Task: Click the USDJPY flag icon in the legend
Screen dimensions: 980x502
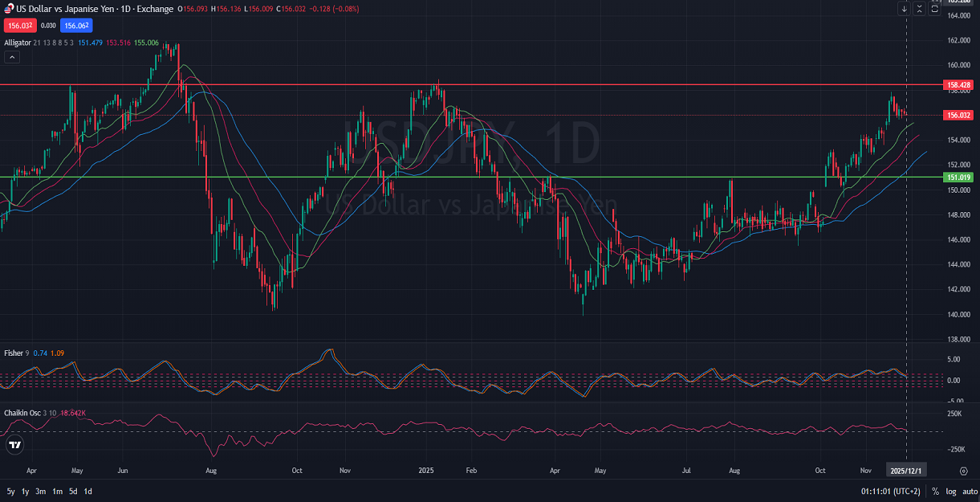Action: coord(6,9)
